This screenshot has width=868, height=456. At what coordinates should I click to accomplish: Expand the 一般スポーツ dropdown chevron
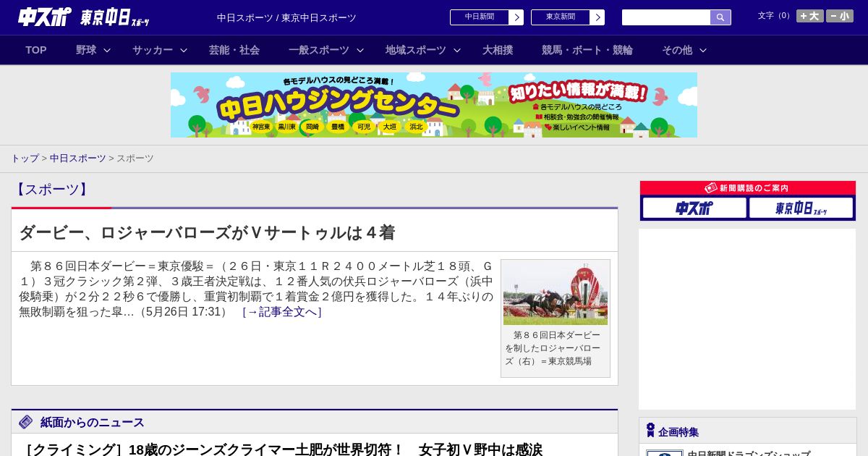[360, 50]
